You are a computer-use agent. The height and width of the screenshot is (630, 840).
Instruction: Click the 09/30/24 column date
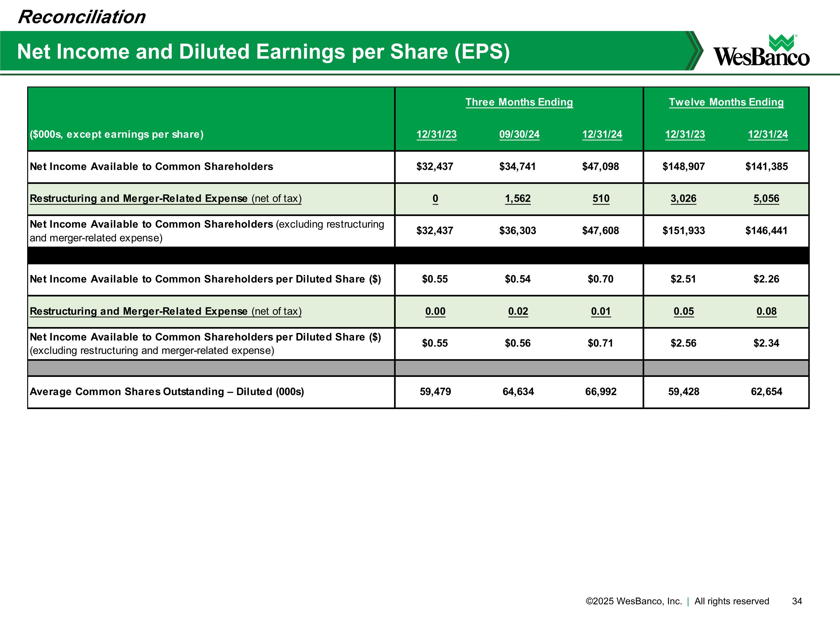[519, 134]
